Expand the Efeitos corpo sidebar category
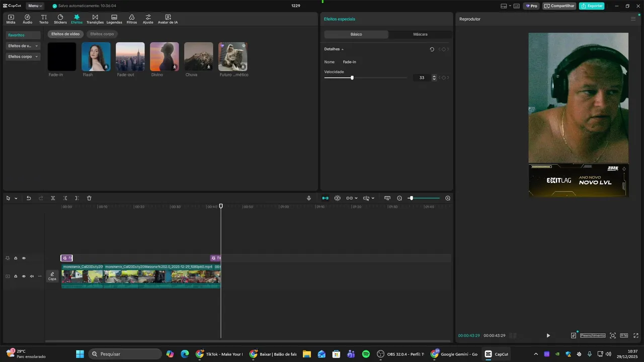This screenshot has height=362, width=644. [23, 57]
